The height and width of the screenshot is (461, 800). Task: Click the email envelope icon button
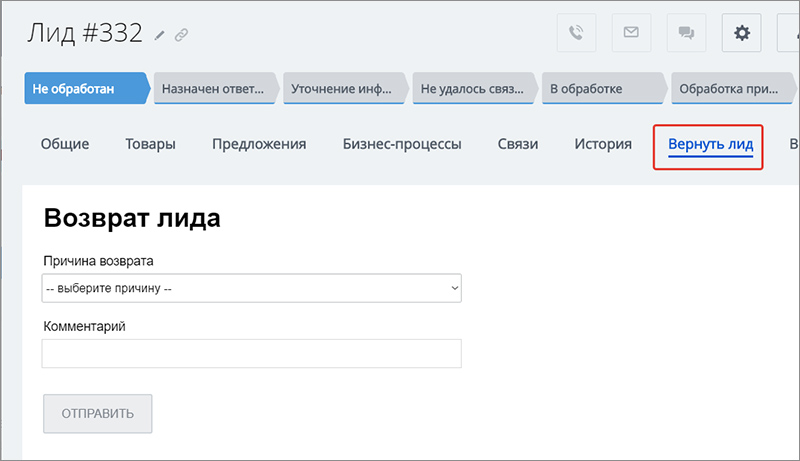click(x=631, y=33)
